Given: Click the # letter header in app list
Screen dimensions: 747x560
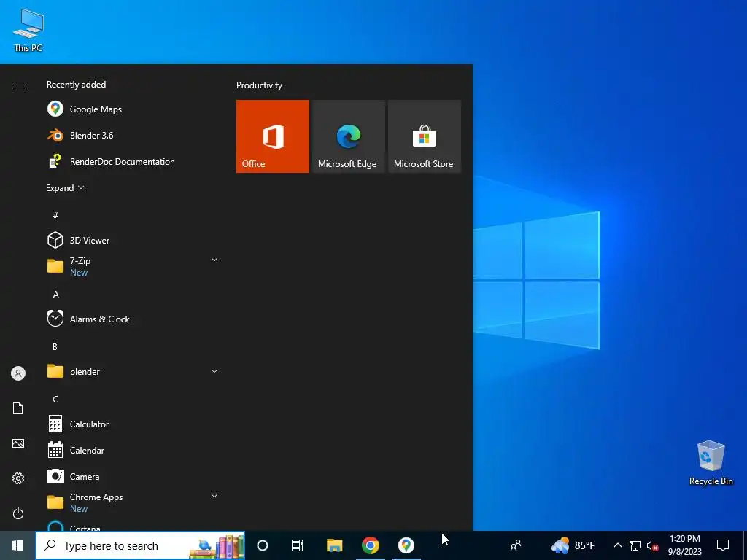Looking at the screenshot, I should pyautogui.click(x=55, y=215).
